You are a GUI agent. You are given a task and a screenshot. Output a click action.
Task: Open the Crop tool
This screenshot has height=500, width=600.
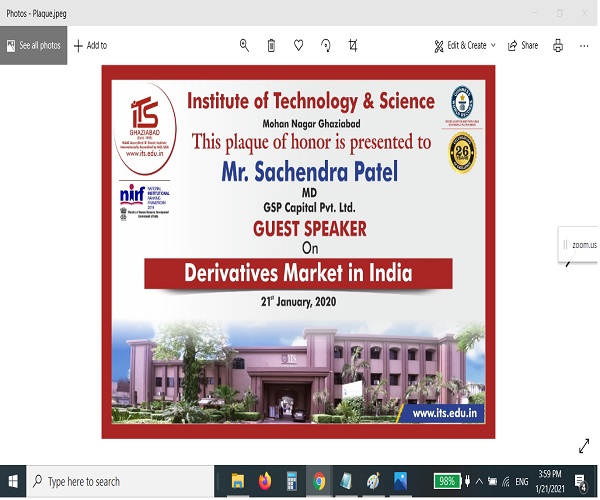353,46
